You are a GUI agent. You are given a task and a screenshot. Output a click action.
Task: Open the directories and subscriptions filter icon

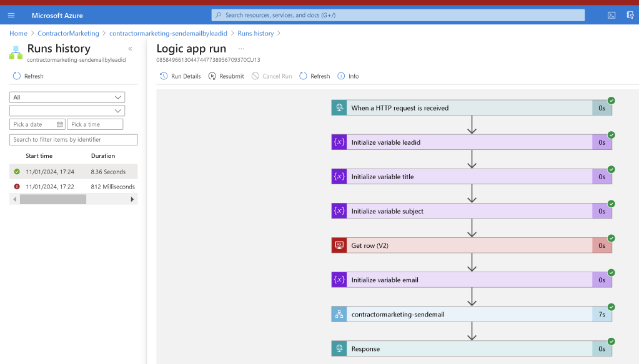click(x=630, y=16)
